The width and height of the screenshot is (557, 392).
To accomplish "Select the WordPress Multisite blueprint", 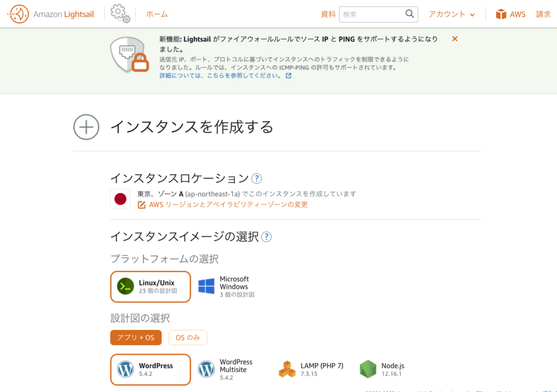I will coord(226,370).
